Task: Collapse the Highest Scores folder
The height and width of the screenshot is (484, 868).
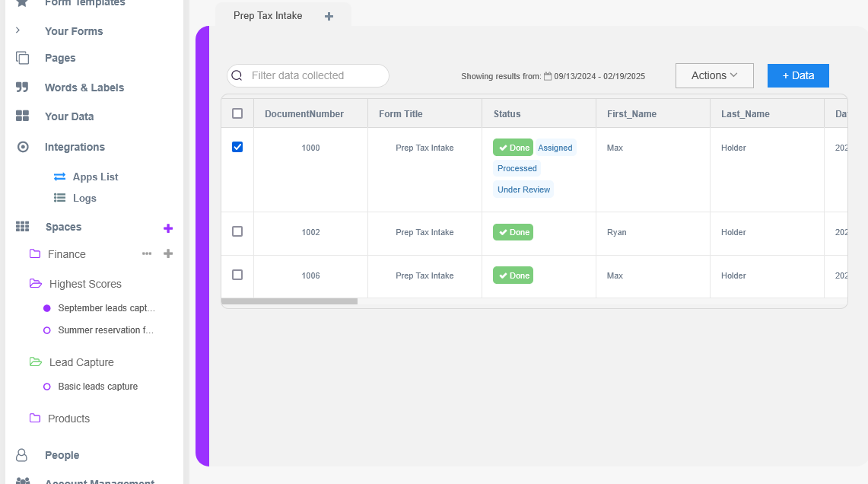Action: pos(36,284)
